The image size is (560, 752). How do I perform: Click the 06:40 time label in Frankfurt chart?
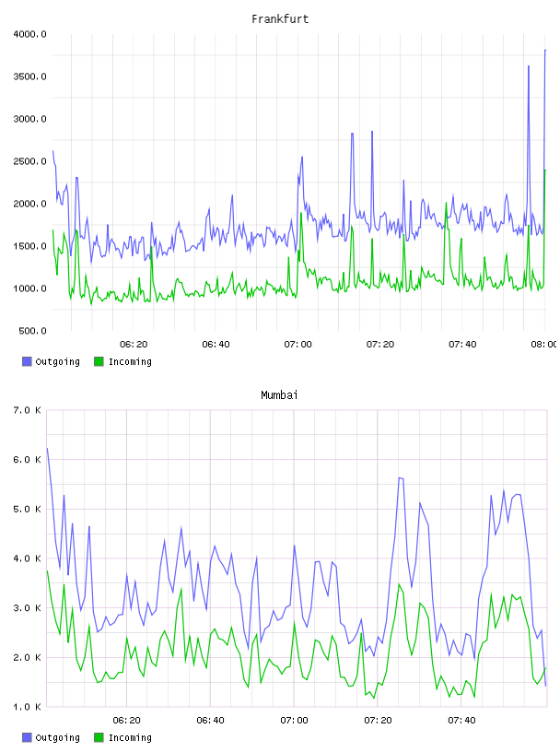point(216,345)
